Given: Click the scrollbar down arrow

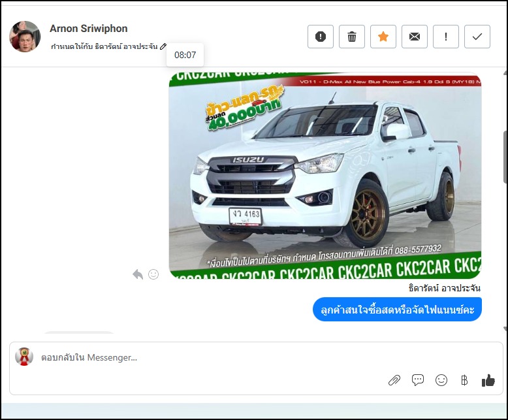Looking at the screenshot, I should 506,329.
